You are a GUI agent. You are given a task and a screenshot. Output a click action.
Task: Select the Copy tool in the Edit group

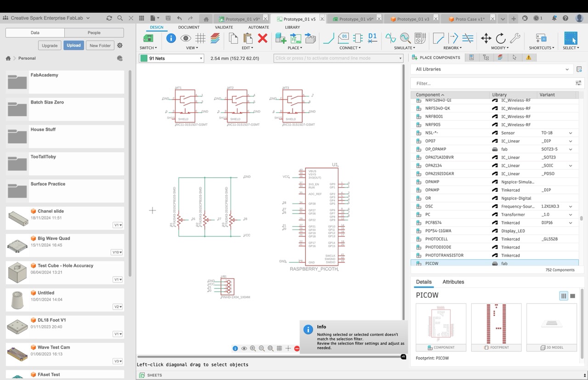click(x=233, y=39)
